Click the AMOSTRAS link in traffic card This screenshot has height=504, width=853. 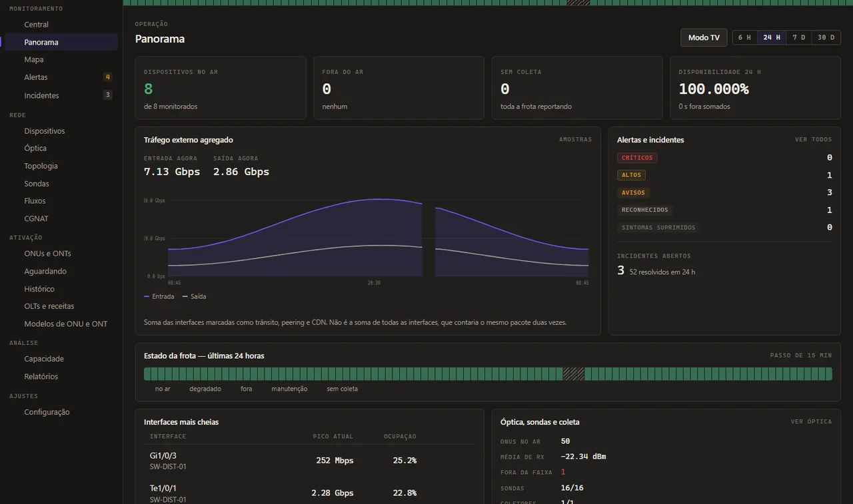pos(575,140)
